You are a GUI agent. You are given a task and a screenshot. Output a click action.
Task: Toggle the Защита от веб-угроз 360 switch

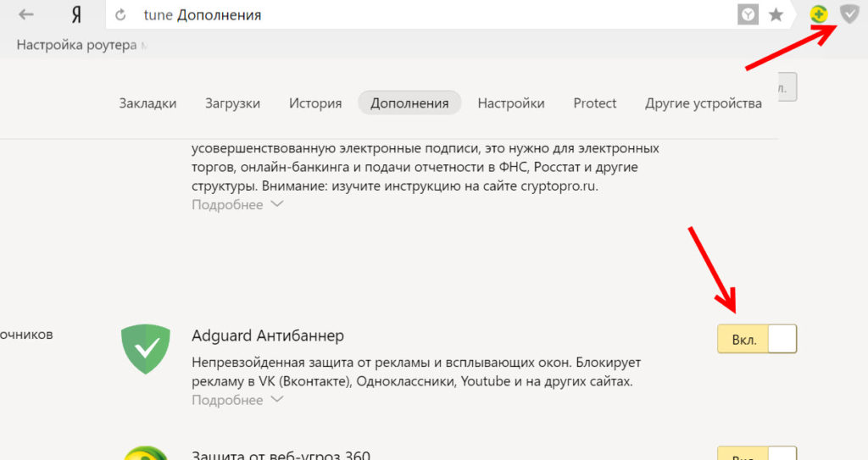point(757,453)
